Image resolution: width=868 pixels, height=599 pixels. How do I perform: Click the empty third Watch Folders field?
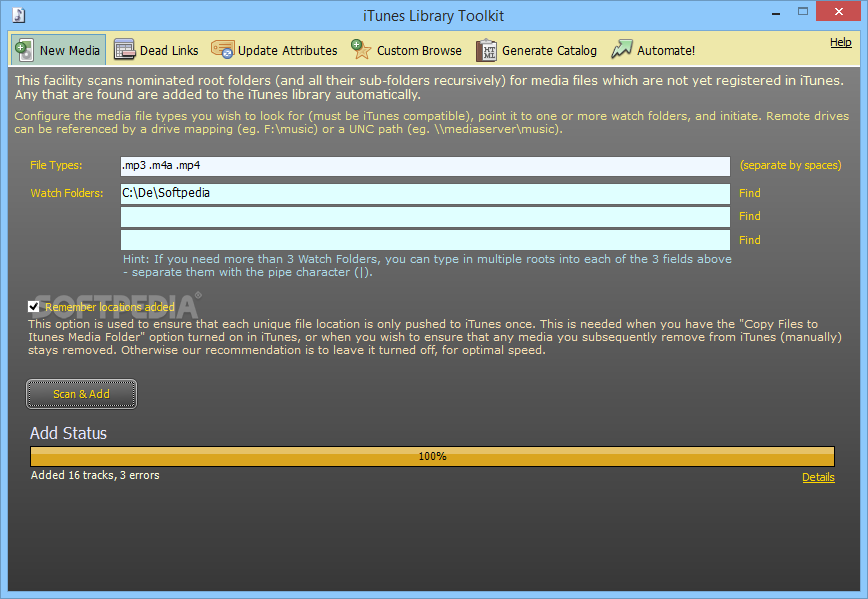[x=425, y=240]
